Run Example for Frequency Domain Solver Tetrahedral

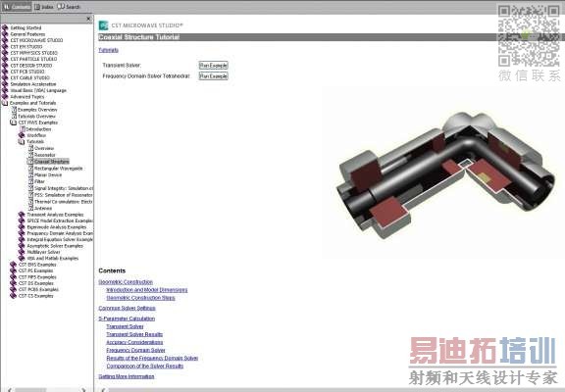[x=213, y=76]
